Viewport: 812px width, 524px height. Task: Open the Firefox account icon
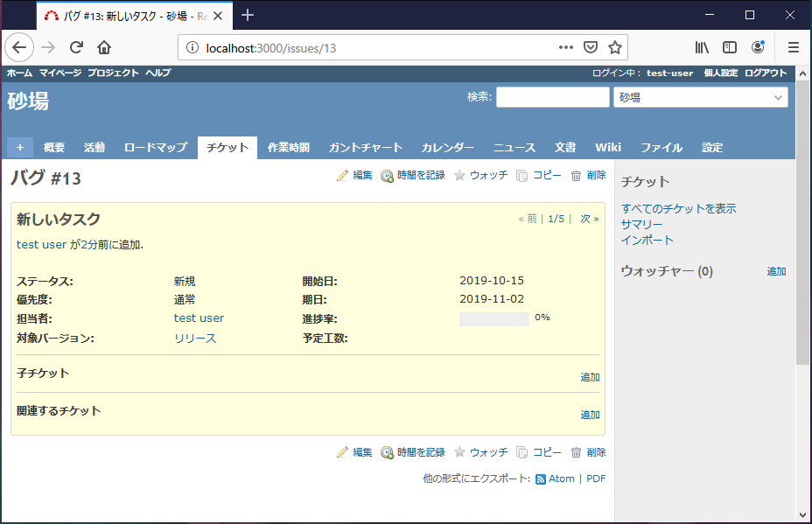point(758,47)
